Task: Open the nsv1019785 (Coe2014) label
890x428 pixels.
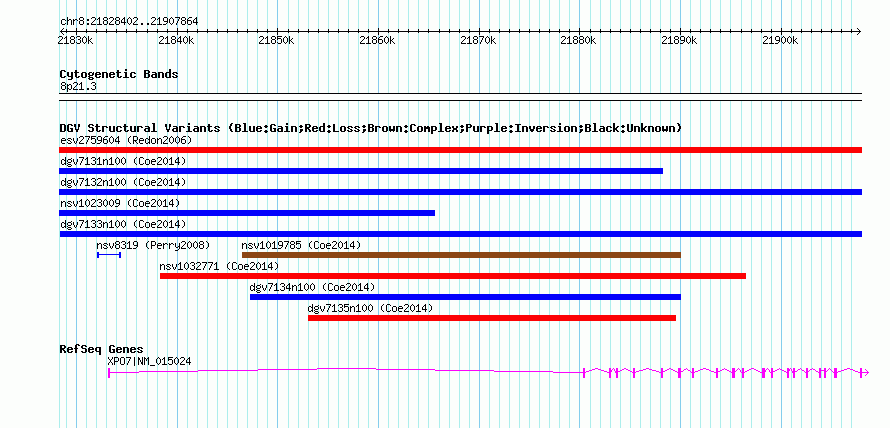Action: (301, 245)
